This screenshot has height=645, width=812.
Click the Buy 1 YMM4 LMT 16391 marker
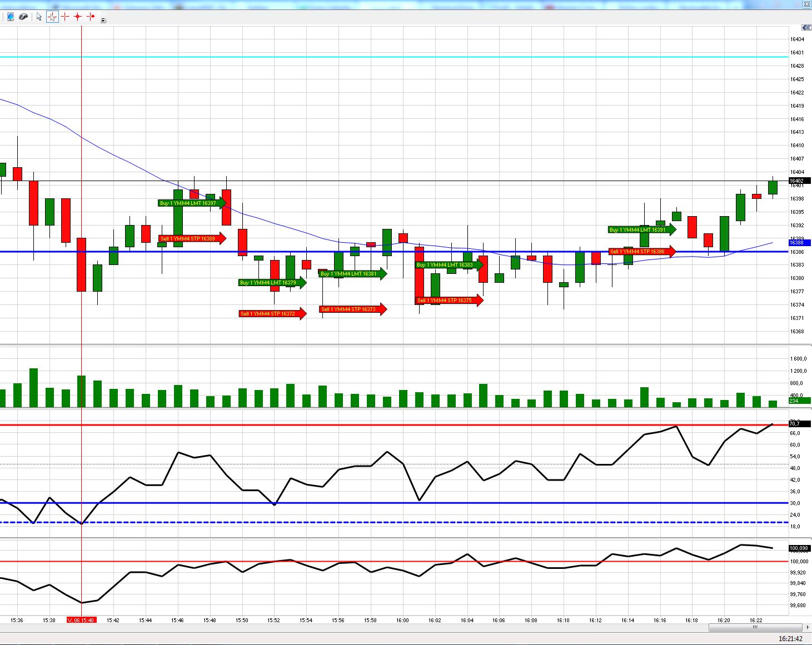pyautogui.click(x=642, y=230)
